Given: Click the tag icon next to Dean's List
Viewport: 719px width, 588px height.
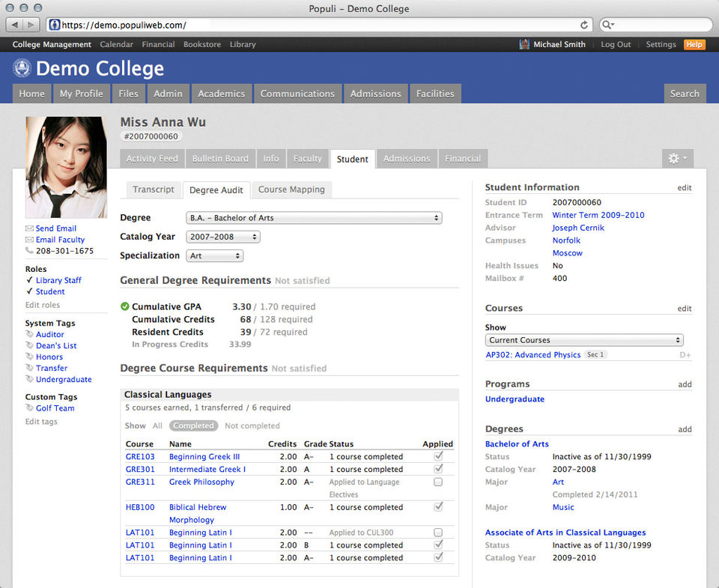Looking at the screenshot, I should point(29,346).
